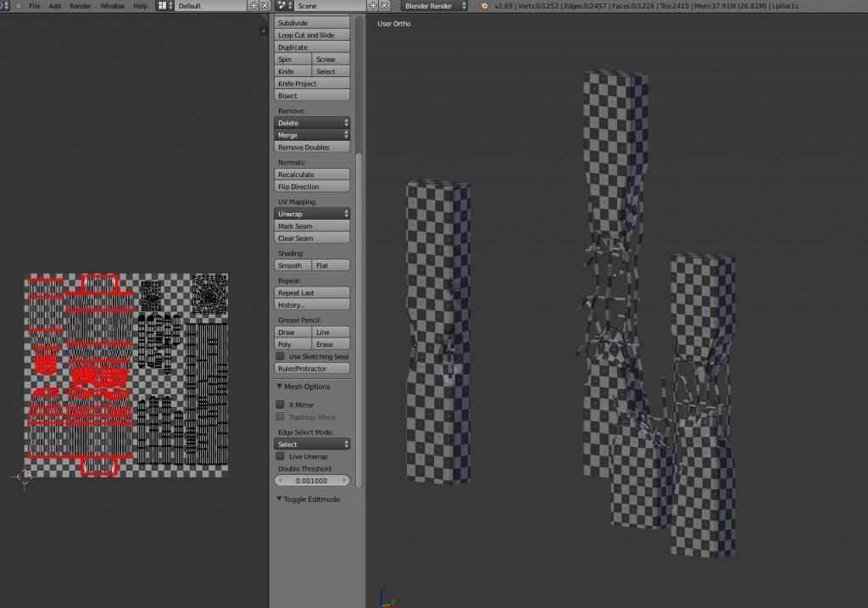Open the Render menu
The width and height of the screenshot is (868, 608).
[81, 6]
